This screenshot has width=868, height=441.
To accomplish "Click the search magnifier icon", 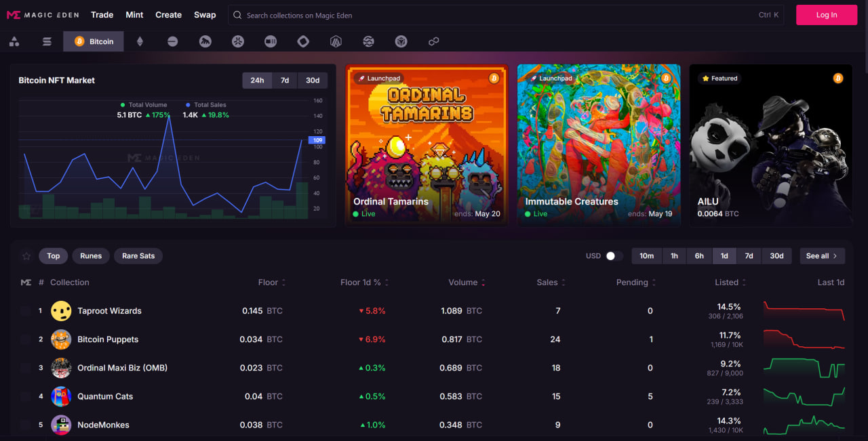I will pos(237,15).
